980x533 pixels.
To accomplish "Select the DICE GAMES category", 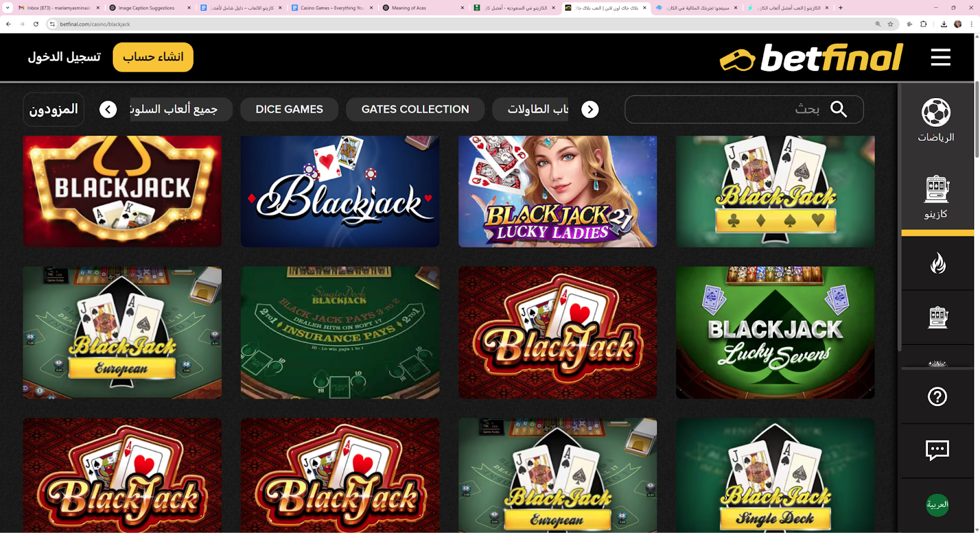I will click(289, 109).
